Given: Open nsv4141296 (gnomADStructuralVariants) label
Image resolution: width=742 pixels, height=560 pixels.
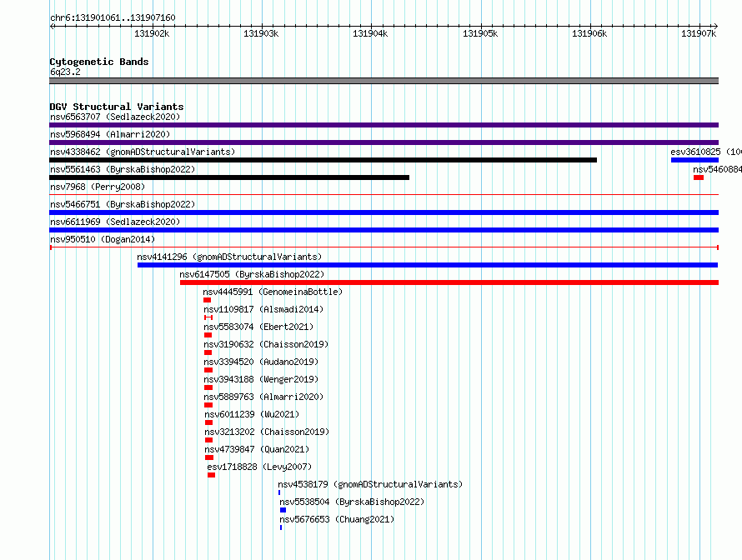Looking at the screenshot, I should click(229, 257).
